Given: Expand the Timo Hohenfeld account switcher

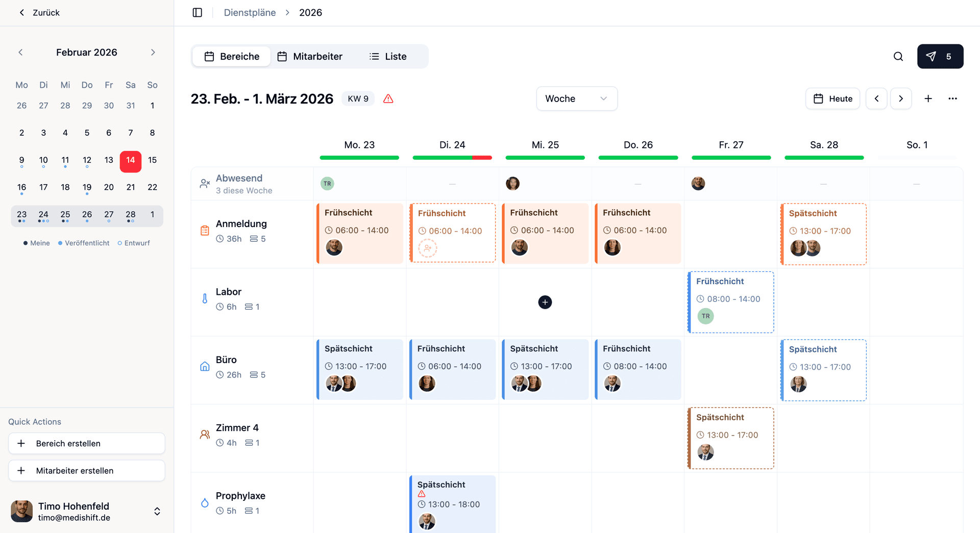Looking at the screenshot, I should coord(157,512).
